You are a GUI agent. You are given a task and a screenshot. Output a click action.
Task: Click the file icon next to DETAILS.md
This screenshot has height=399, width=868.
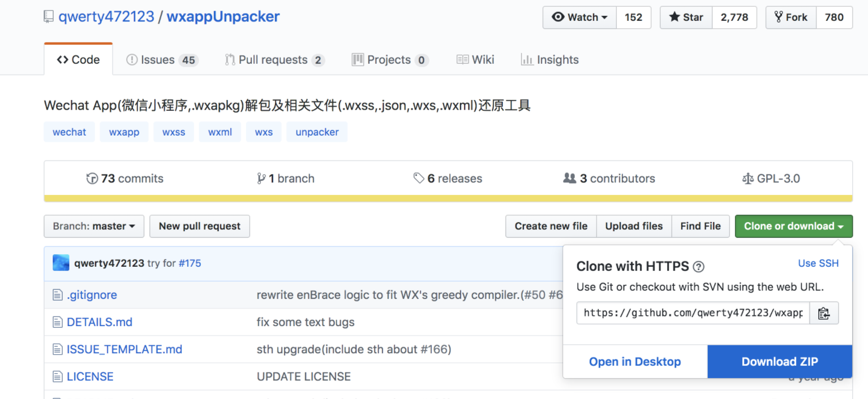click(x=57, y=322)
